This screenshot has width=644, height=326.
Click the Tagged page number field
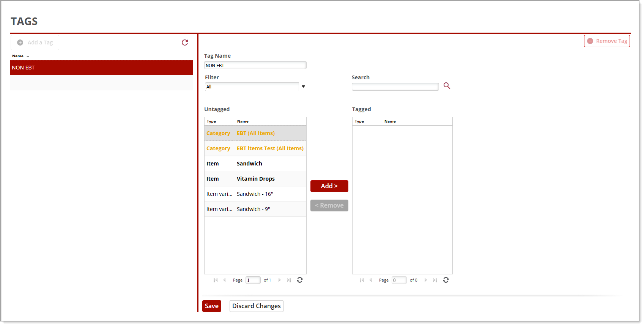coord(399,280)
